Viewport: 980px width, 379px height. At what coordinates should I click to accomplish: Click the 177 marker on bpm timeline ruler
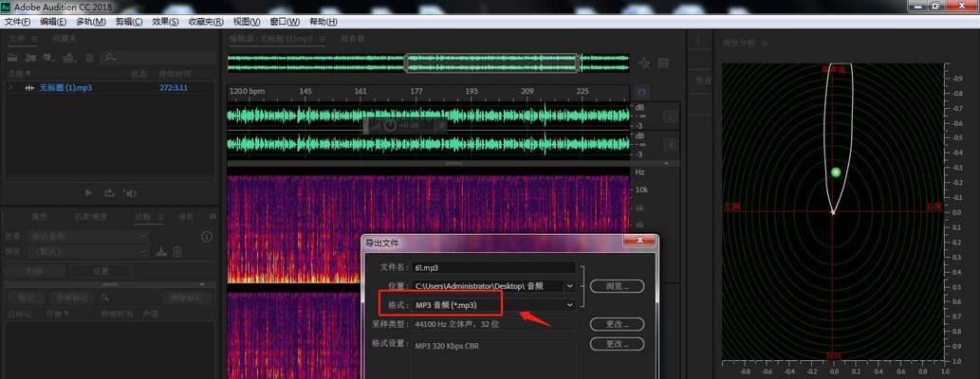pyautogui.click(x=416, y=91)
